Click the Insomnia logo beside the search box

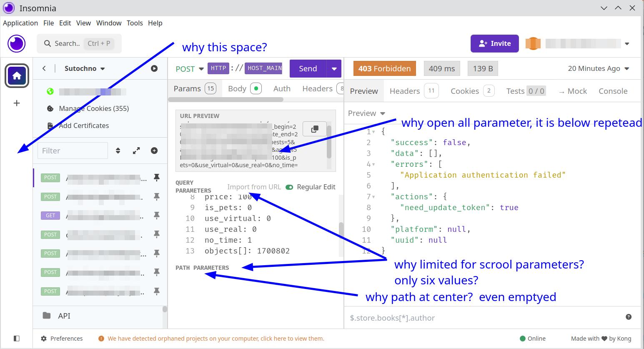[x=17, y=43]
